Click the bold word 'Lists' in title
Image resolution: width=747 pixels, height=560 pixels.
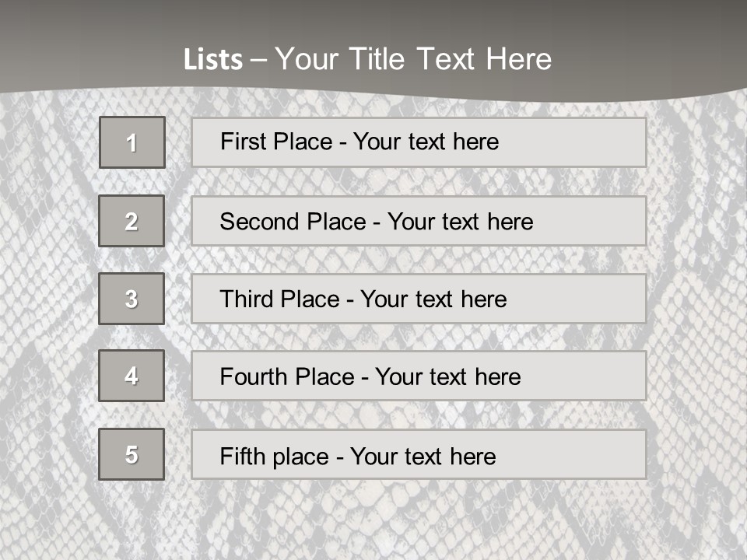tap(212, 60)
